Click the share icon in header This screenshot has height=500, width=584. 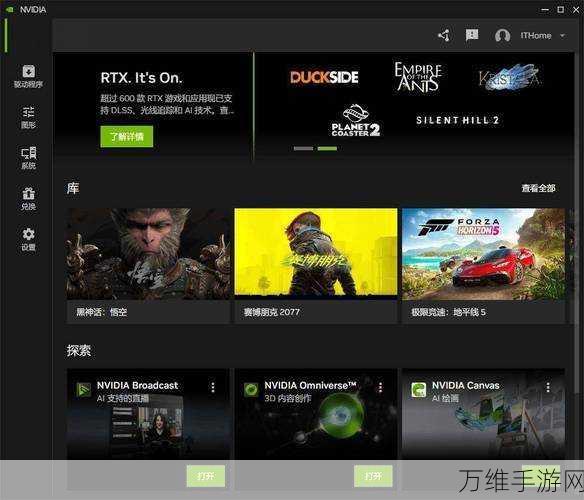point(444,36)
